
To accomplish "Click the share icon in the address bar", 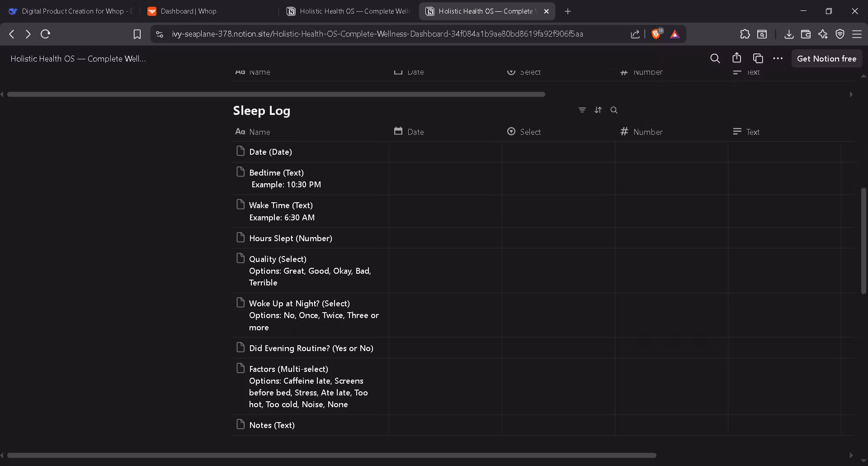I will tap(635, 34).
